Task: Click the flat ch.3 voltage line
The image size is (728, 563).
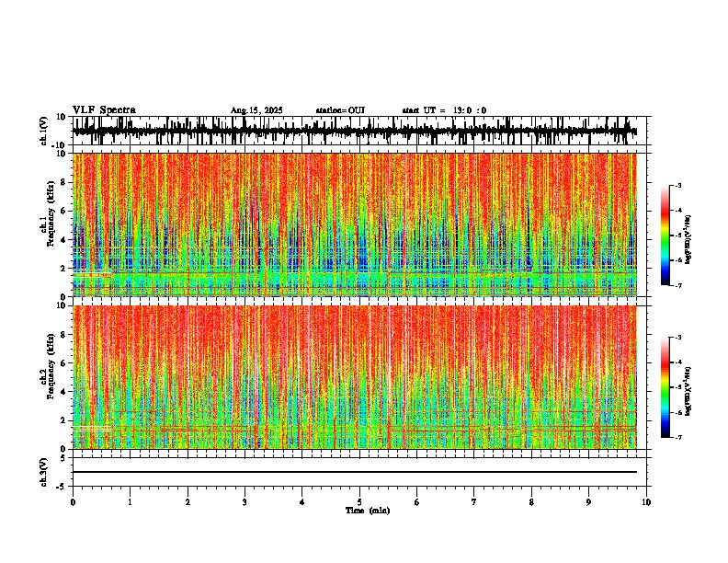Action: point(354,472)
